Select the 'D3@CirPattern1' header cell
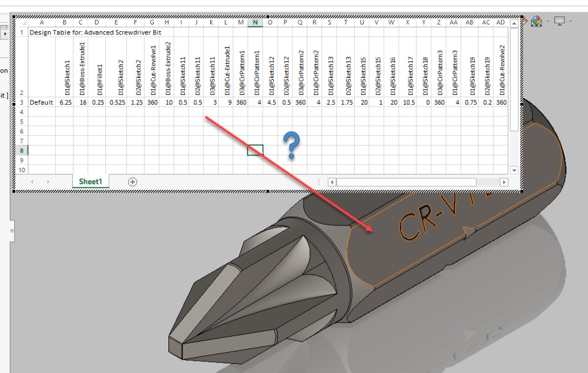The image size is (588, 373). click(240, 67)
